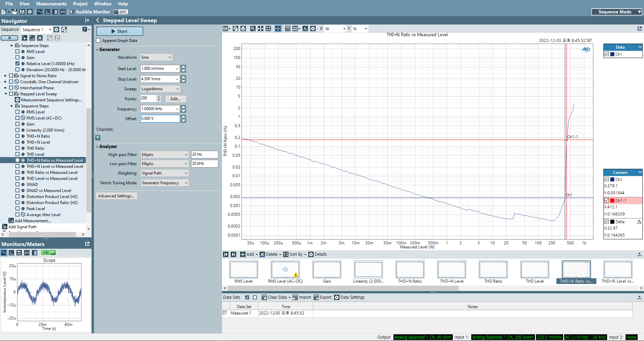This screenshot has width=644, height=341.
Task: Open the FFT spectrum monitor in the top toolbar
Action: pyautogui.click(x=47, y=12)
